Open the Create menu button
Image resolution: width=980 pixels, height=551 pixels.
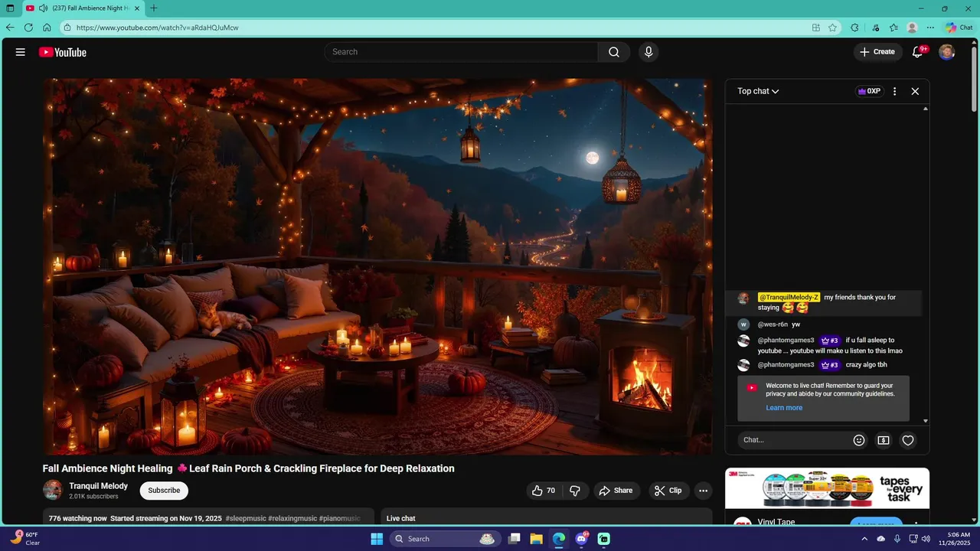pyautogui.click(x=877, y=52)
